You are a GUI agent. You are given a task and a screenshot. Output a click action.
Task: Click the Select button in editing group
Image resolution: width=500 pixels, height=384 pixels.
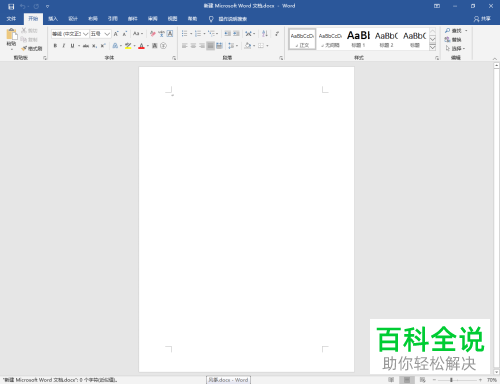coord(455,49)
